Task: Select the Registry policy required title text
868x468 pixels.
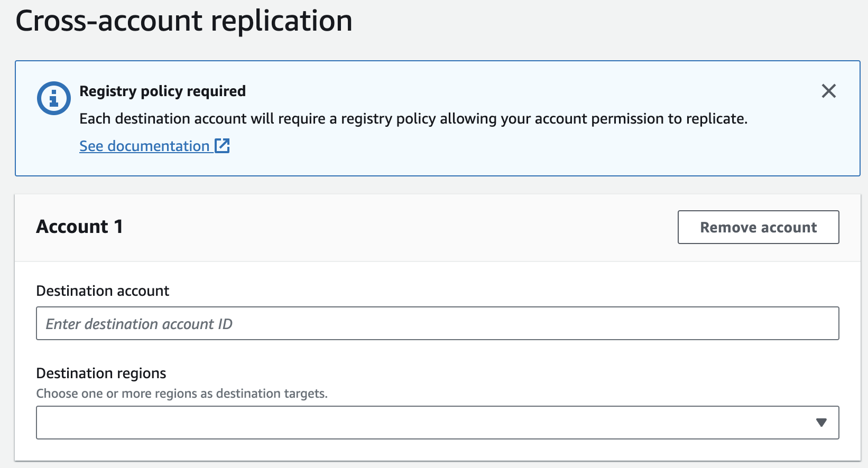Action: [162, 91]
